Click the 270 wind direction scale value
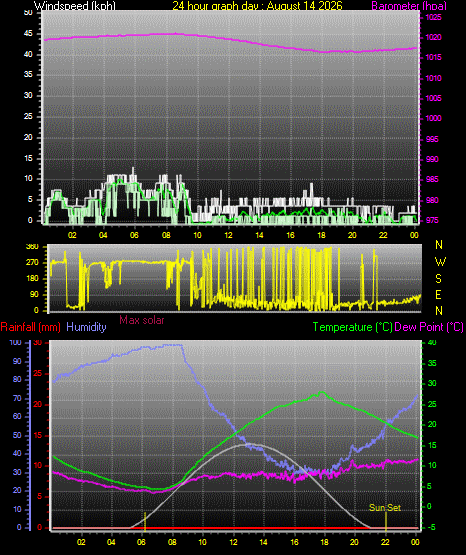The image size is (466, 555). (32, 263)
